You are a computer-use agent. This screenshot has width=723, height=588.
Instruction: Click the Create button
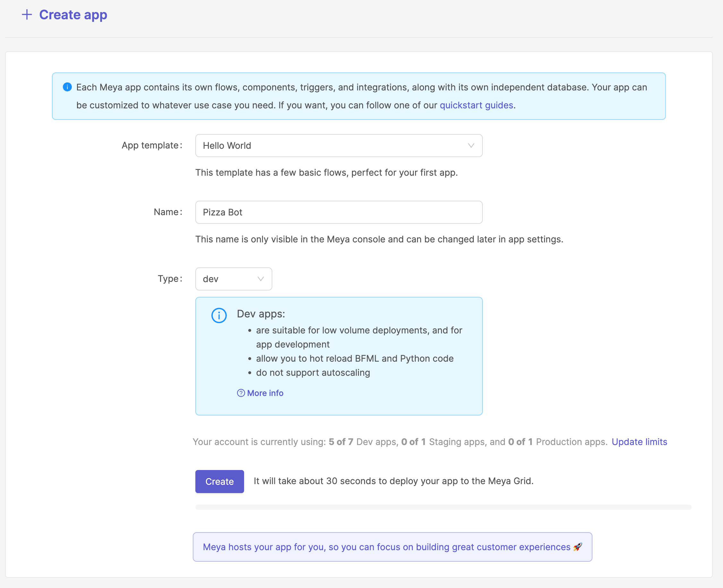(219, 481)
